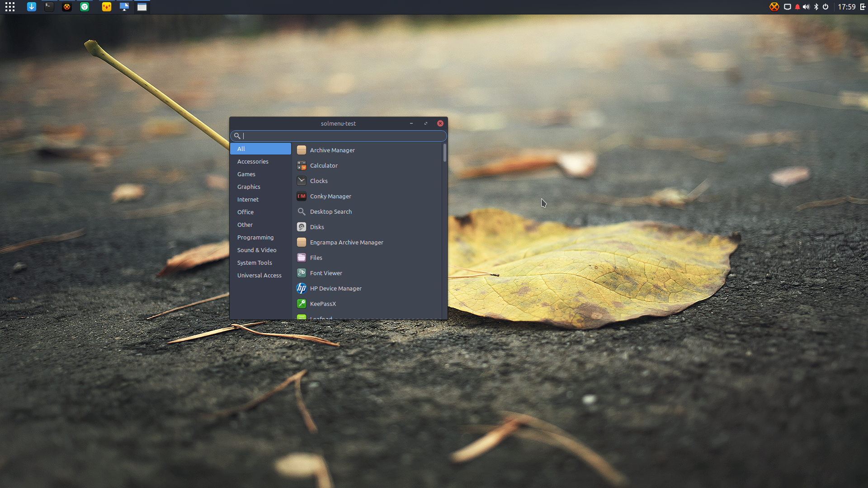Click 'Engrampa Archive Manager' label
This screenshot has width=868, height=488.
click(347, 242)
